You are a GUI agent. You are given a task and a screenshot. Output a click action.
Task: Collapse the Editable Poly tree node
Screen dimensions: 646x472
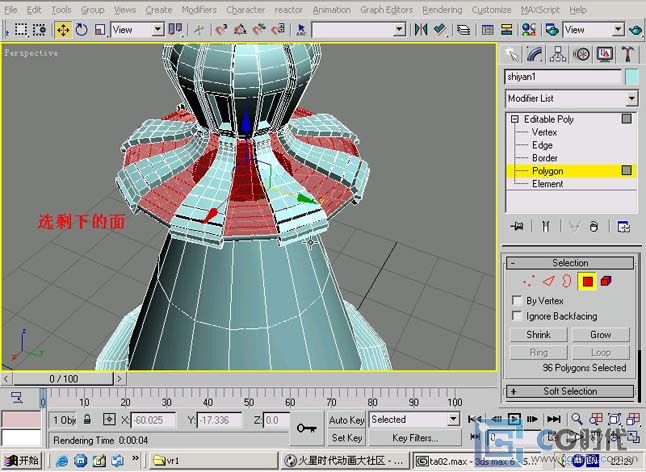point(515,119)
